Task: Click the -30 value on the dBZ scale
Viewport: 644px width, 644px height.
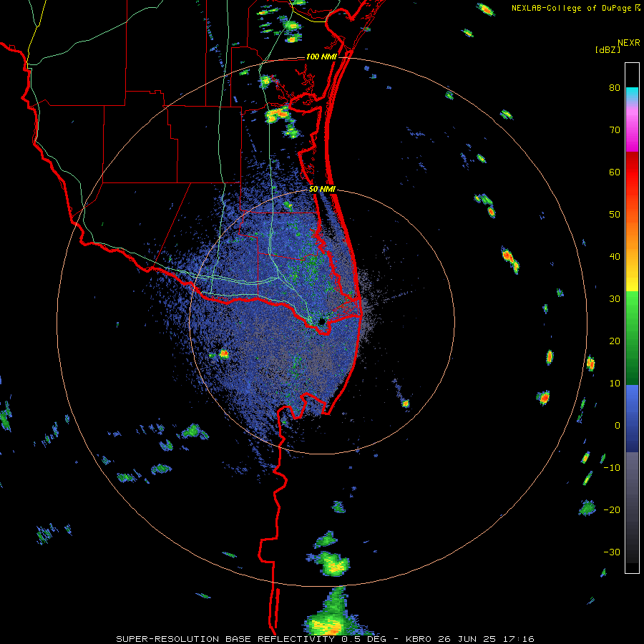Action: tap(612, 552)
